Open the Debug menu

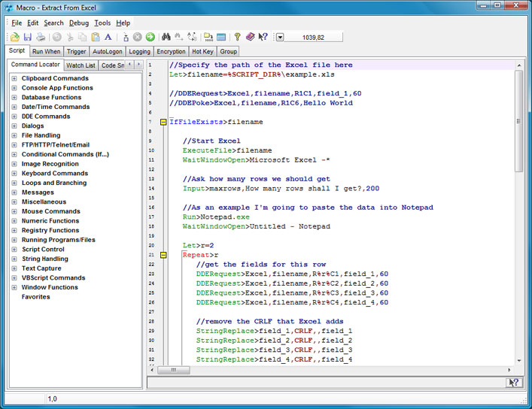pos(79,23)
